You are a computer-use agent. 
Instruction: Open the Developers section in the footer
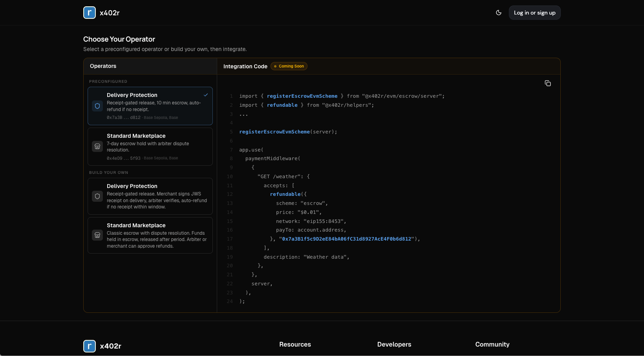point(394,344)
